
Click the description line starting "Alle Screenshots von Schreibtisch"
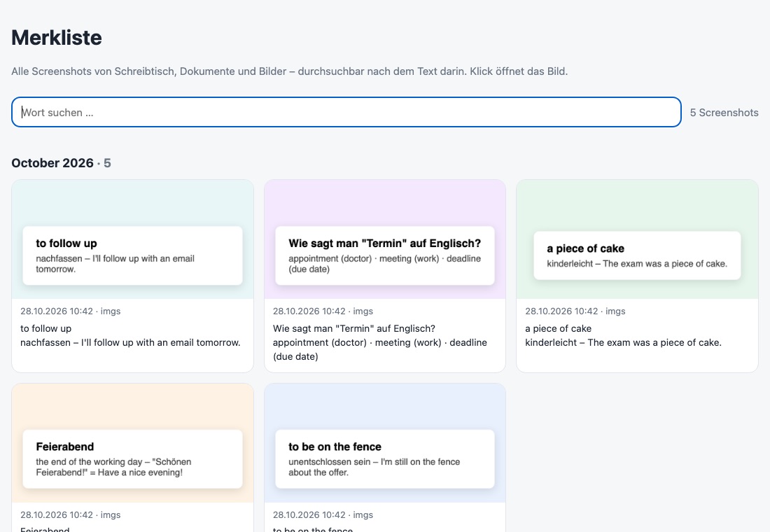[x=290, y=71]
